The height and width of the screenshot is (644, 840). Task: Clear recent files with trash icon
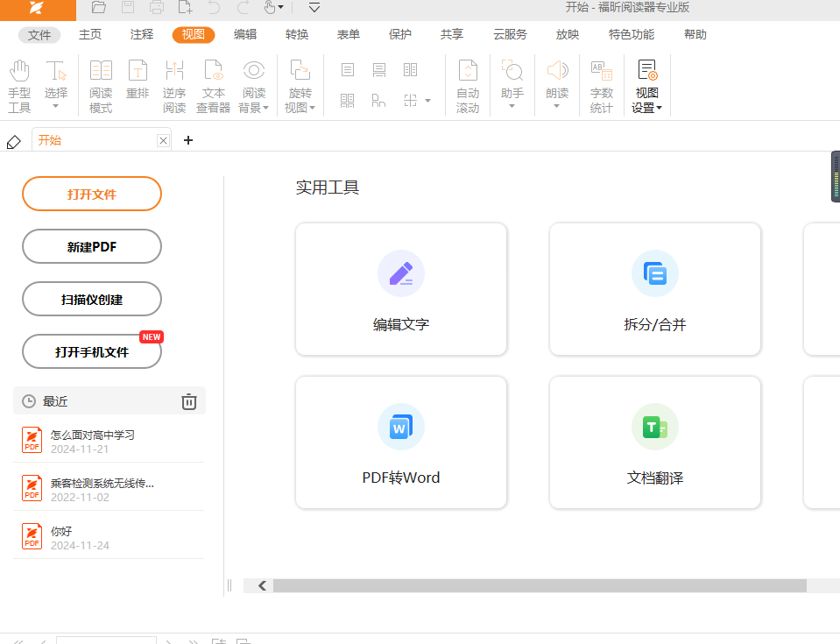189,401
